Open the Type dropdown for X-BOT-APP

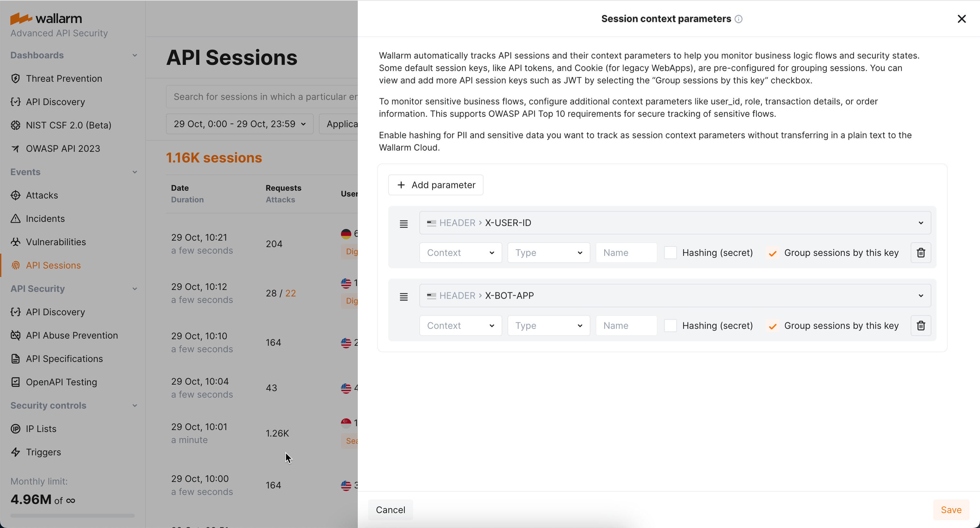pyautogui.click(x=549, y=326)
